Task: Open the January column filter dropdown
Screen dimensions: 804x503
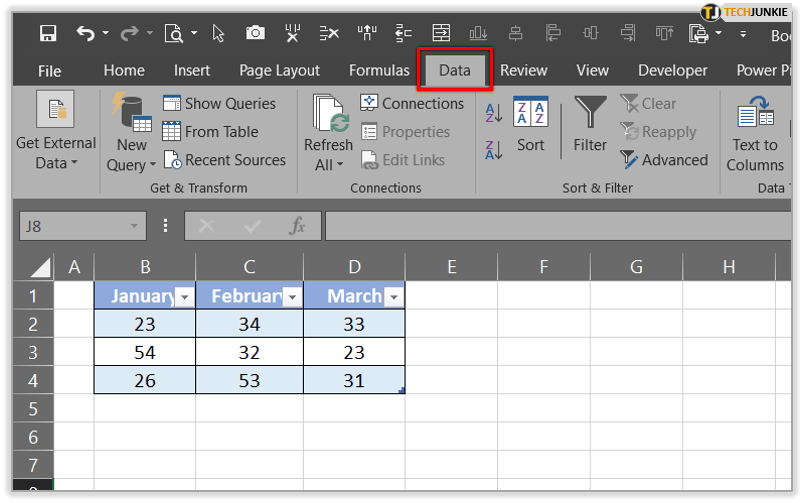Action: (183, 297)
